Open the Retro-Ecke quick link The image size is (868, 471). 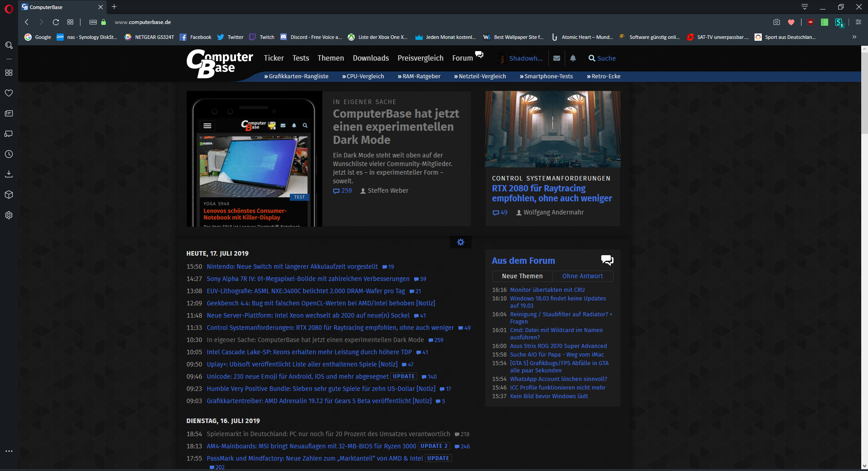[x=604, y=76]
